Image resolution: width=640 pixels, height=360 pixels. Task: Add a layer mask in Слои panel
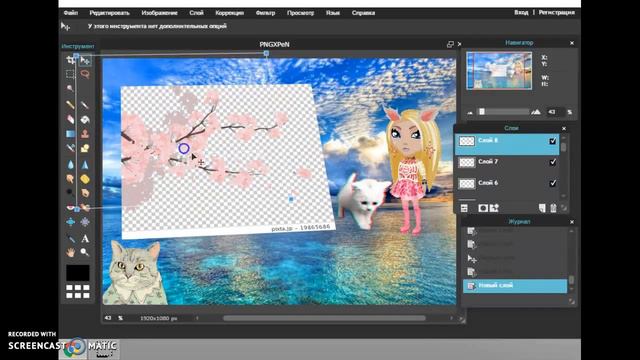(483, 208)
